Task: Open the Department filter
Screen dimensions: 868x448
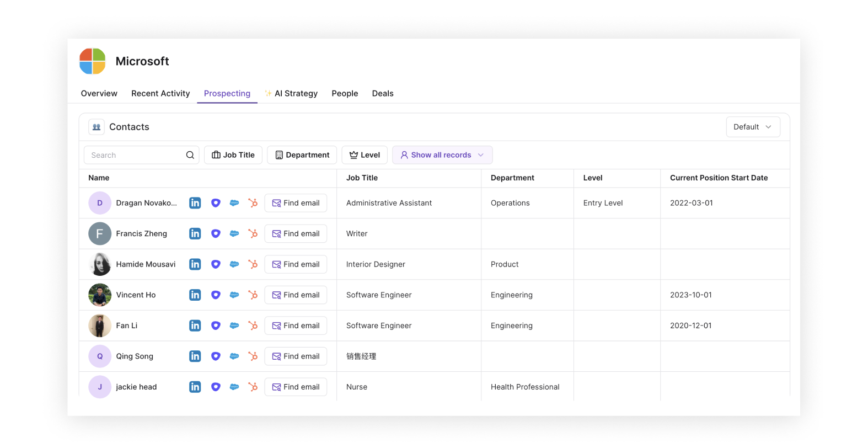Action: 302,155
